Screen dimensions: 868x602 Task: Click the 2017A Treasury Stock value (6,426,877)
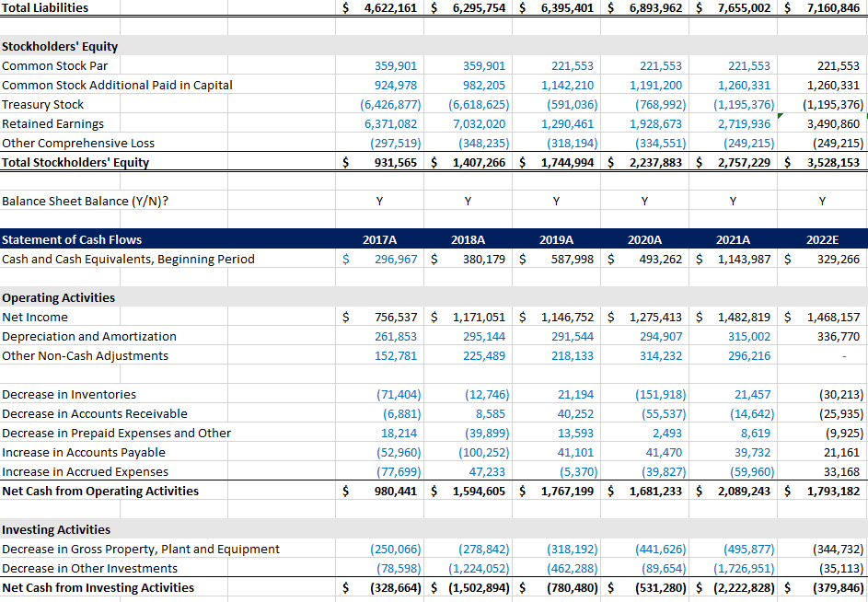[x=390, y=105]
